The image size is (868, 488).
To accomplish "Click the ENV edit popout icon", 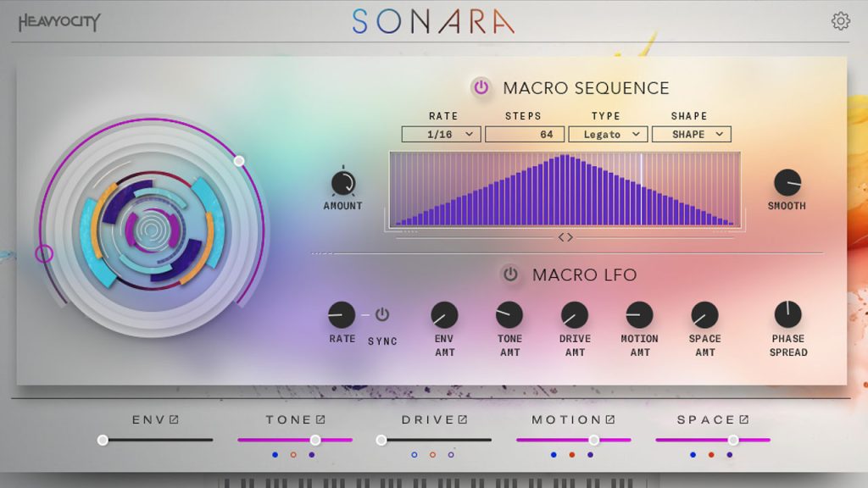I will pos(174,419).
